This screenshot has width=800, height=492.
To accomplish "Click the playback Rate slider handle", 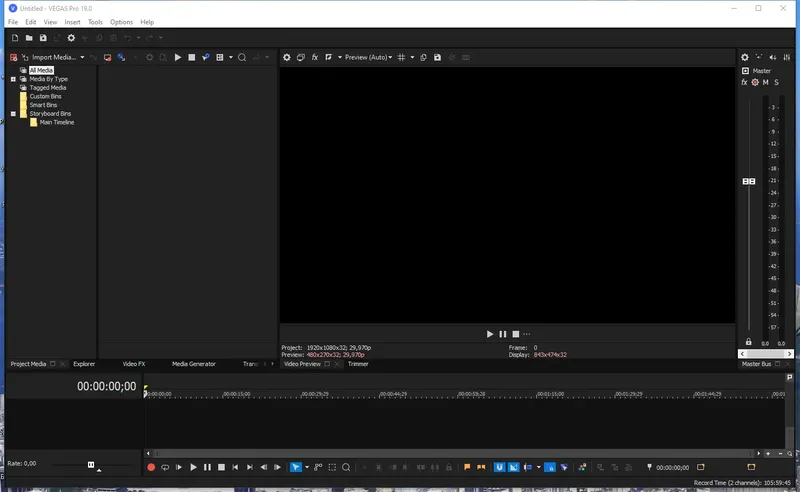I will tap(91, 464).
